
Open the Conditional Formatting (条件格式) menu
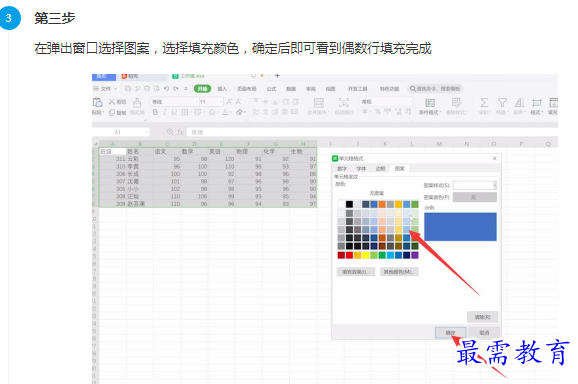430,107
